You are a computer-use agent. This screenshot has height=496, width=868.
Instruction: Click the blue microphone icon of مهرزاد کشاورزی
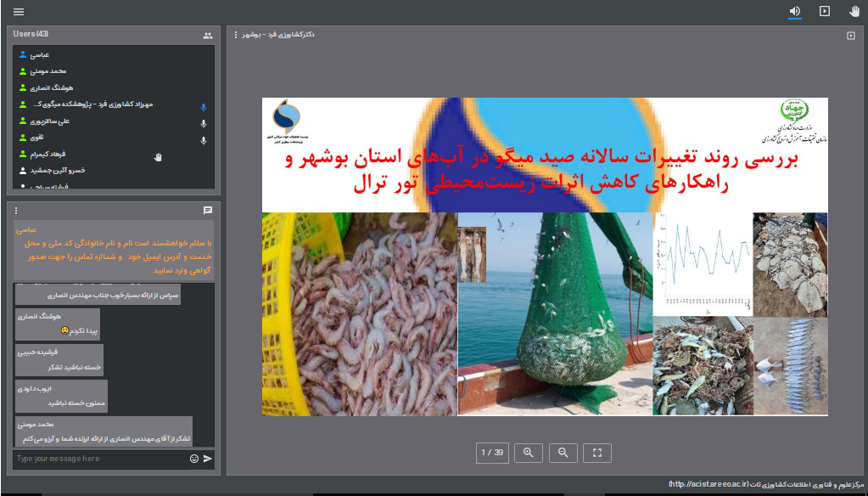[x=203, y=107]
